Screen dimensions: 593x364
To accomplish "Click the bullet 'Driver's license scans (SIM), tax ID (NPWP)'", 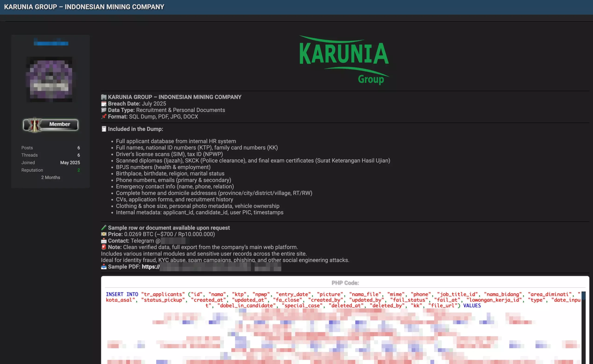I will [169, 154].
